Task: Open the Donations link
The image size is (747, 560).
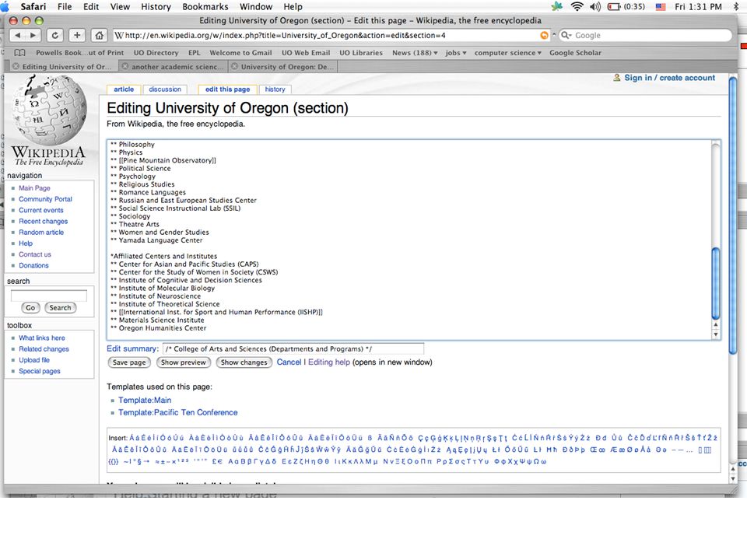Action: (33, 266)
